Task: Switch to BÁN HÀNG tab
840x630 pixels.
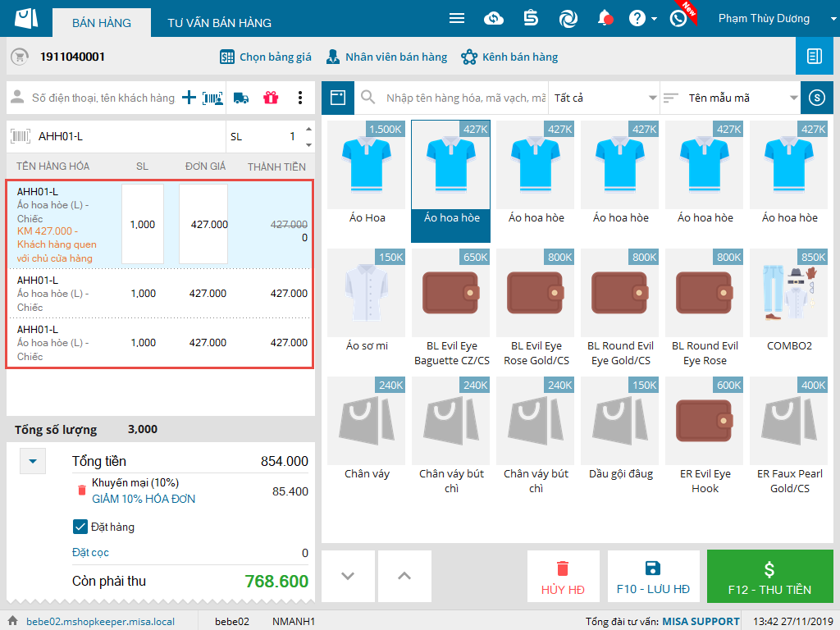Action: tap(102, 22)
